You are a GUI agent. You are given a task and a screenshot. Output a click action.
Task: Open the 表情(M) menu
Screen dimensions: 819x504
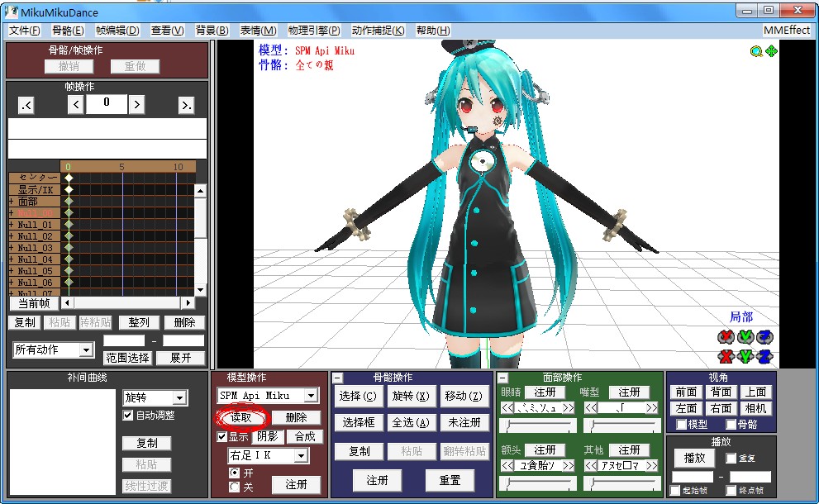tap(259, 31)
